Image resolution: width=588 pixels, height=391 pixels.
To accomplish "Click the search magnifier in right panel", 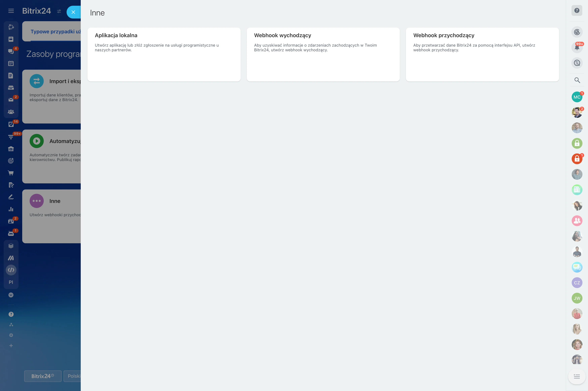I will tap(577, 80).
